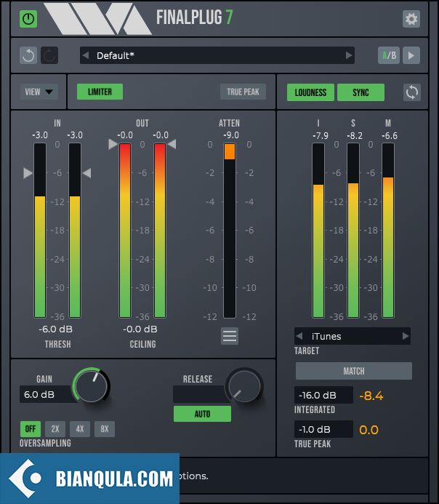Click the right OUT -0.0 peak readout

pyautogui.click(x=161, y=135)
